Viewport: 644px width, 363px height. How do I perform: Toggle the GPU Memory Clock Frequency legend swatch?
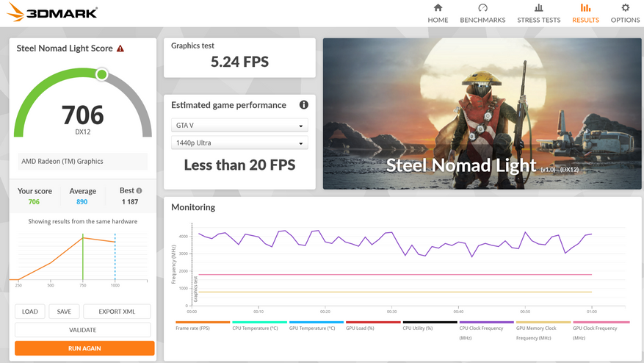tap(543, 323)
